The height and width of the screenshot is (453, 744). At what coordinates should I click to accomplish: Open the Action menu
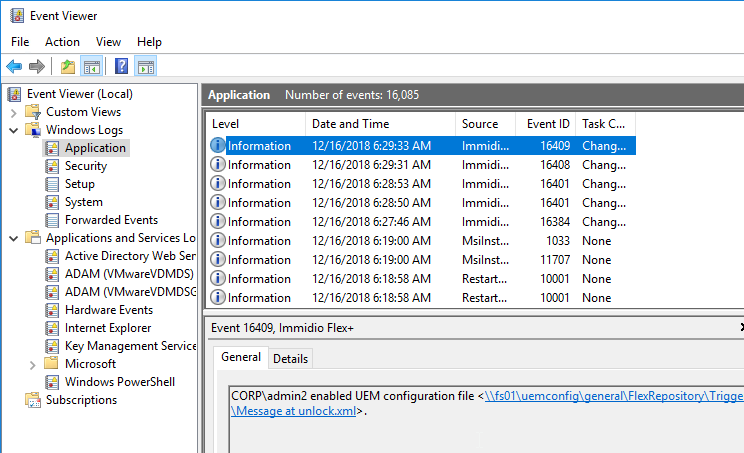(x=62, y=42)
